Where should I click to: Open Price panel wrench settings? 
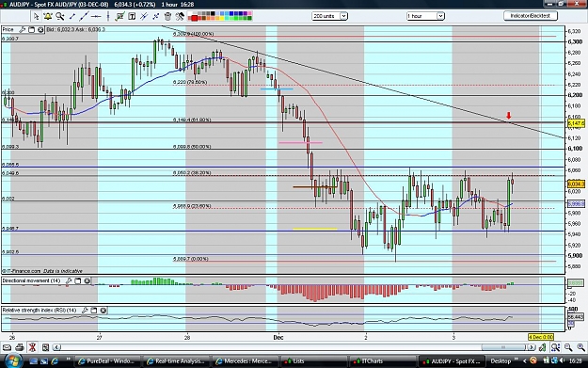(x=23, y=29)
